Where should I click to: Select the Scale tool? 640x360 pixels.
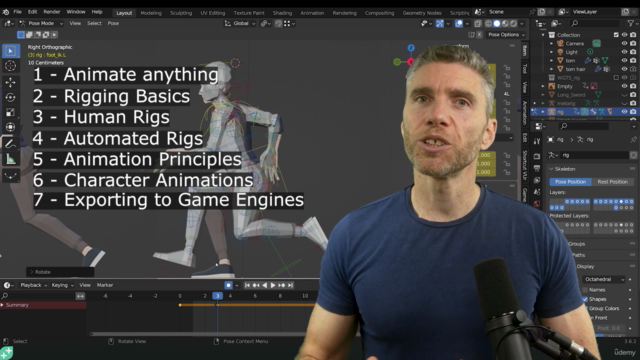click(11, 112)
